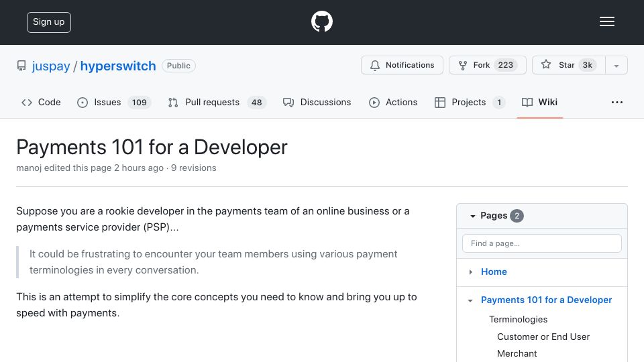
Task: View the 9 revisions link
Action: 193,168
